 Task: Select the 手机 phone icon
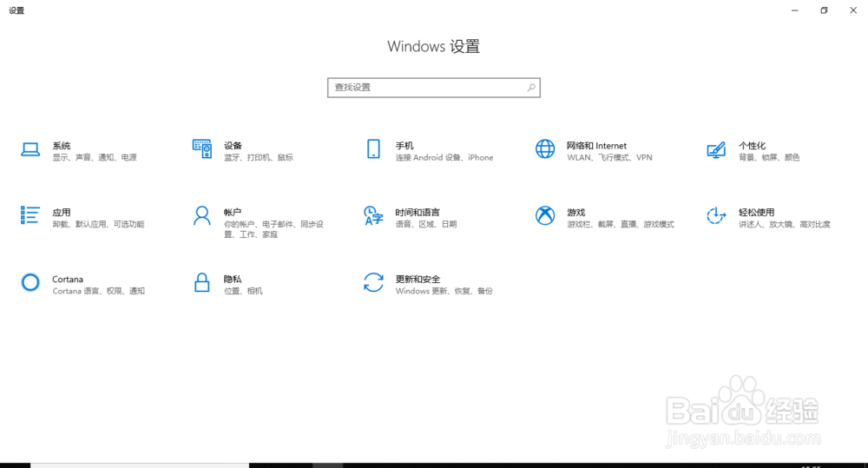pos(373,149)
